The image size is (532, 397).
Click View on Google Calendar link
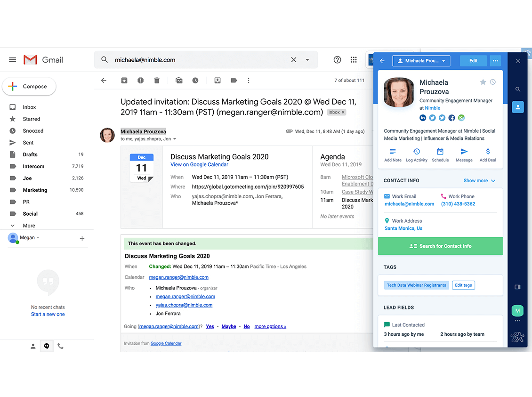tap(199, 164)
